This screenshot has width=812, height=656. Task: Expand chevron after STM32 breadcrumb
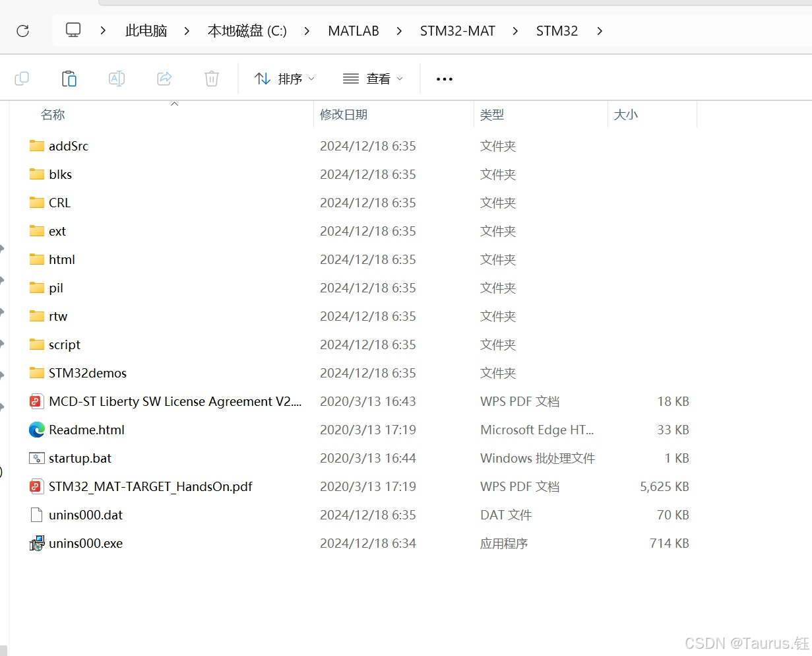coord(599,31)
